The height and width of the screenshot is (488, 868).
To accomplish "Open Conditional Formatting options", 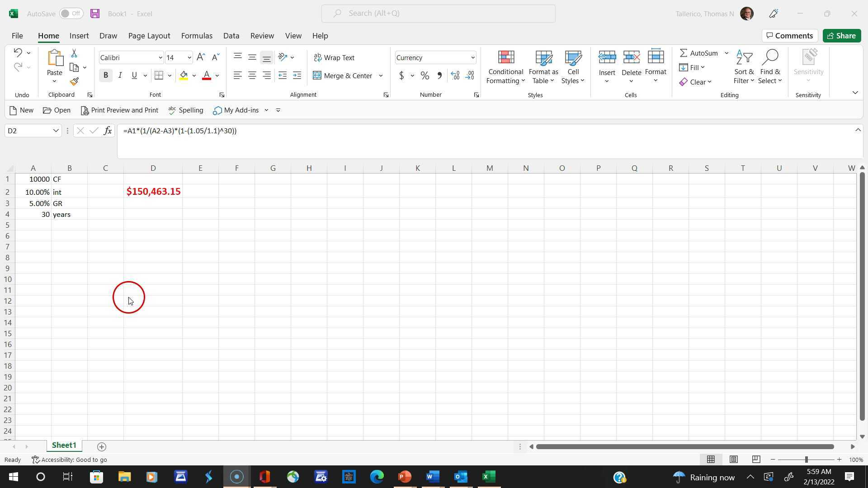I will (505, 67).
